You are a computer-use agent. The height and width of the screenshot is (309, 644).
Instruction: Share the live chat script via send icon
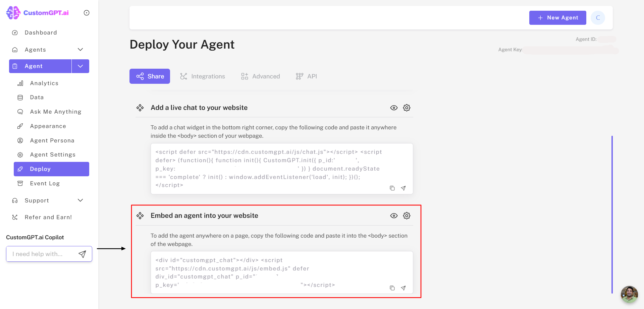tap(403, 188)
